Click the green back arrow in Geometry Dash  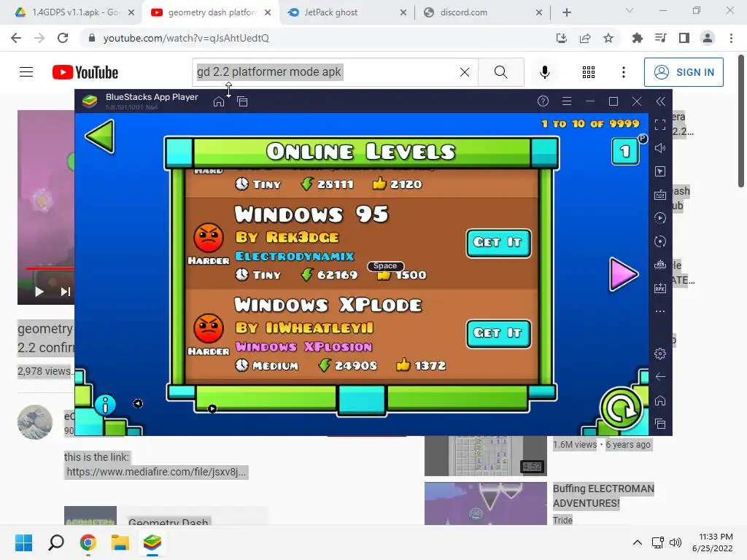(x=101, y=136)
